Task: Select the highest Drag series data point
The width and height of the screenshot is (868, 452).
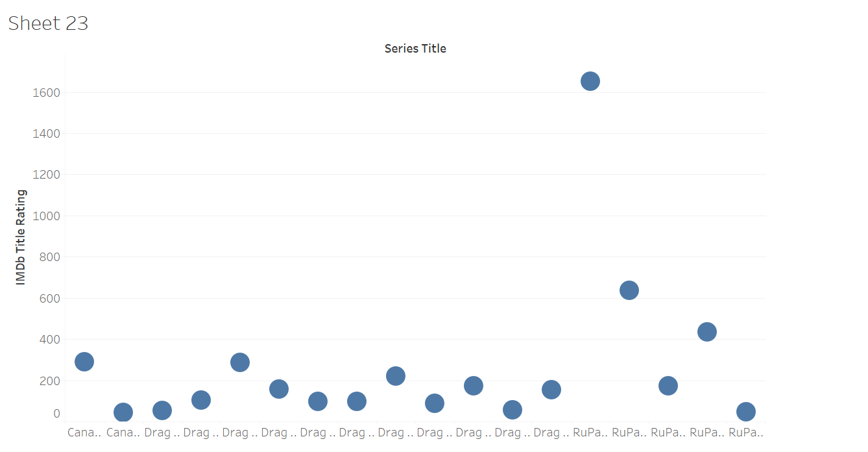Action: tap(240, 362)
